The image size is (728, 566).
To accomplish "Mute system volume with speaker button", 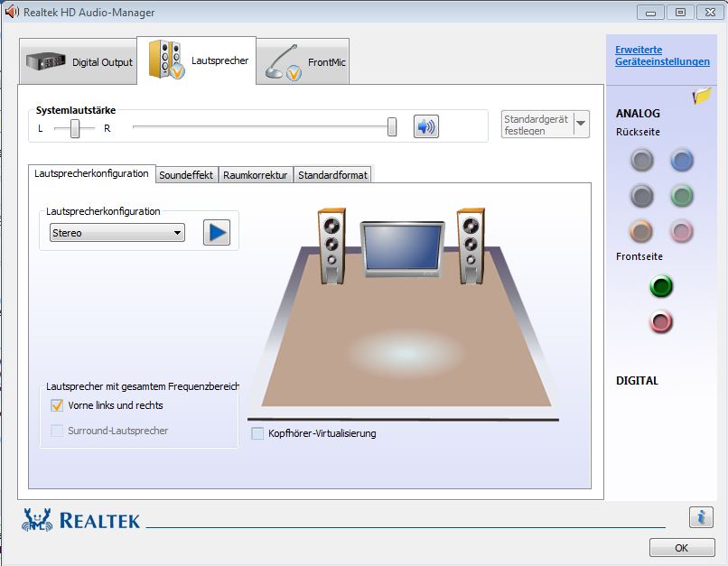I will [x=425, y=126].
